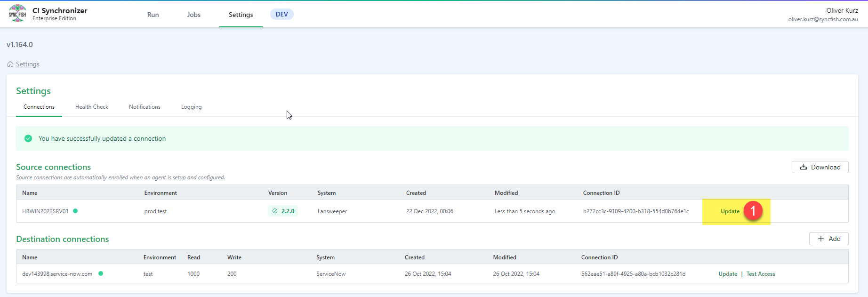
Task: Open the Jobs menu
Action: tap(194, 15)
